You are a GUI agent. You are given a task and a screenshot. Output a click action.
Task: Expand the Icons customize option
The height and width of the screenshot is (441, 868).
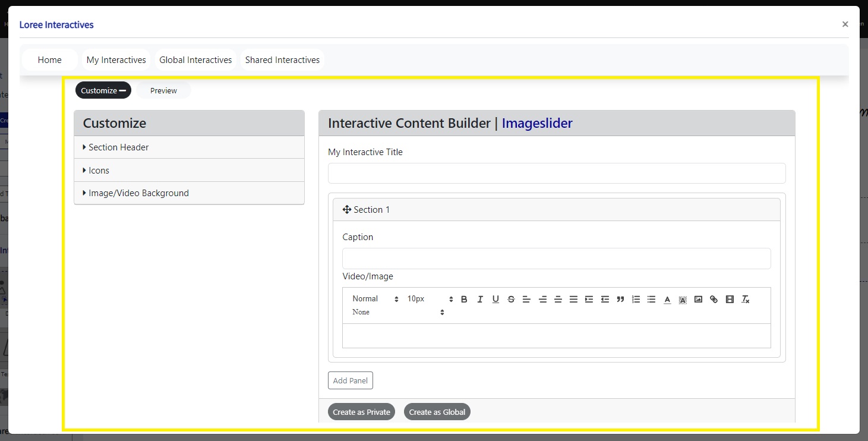pos(189,171)
